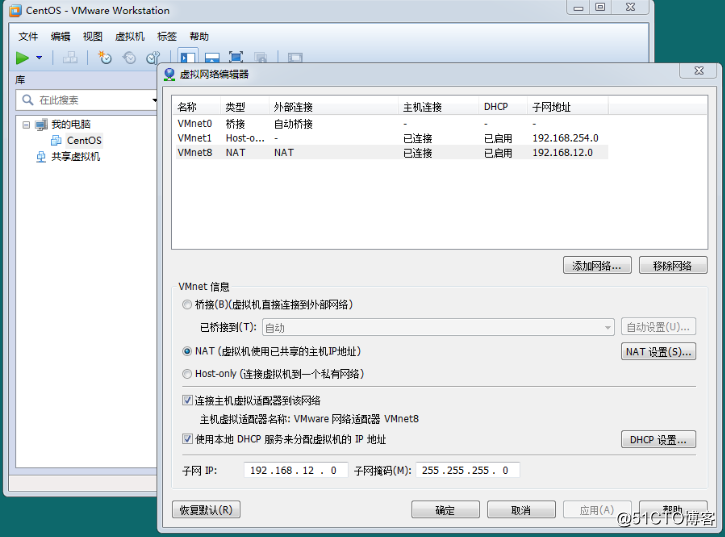Select the 桥接 radio button
This screenshot has height=537, width=725.
[187, 304]
